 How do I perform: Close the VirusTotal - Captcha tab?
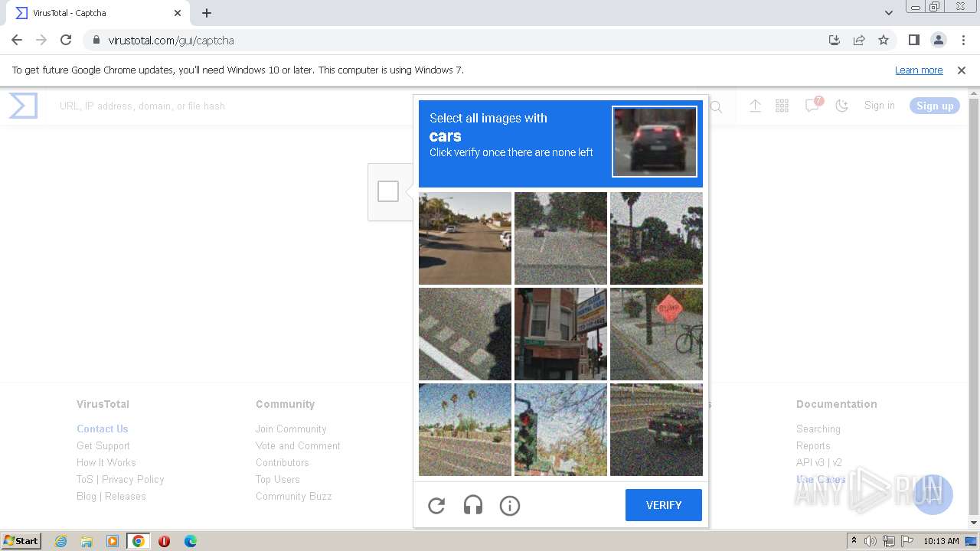[178, 13]
